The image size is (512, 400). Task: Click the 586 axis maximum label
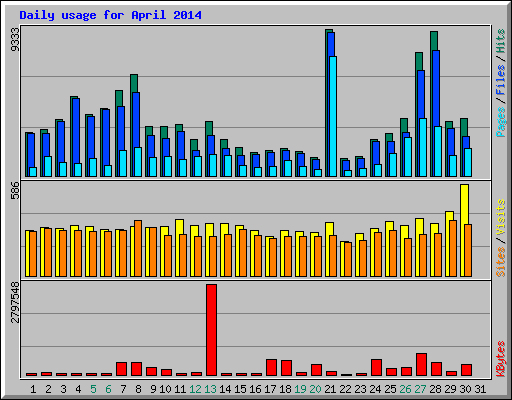15,190
